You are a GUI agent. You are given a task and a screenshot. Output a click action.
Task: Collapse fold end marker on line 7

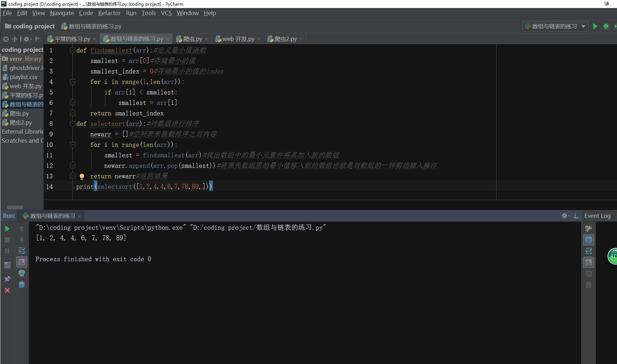[x=72, y=113]
